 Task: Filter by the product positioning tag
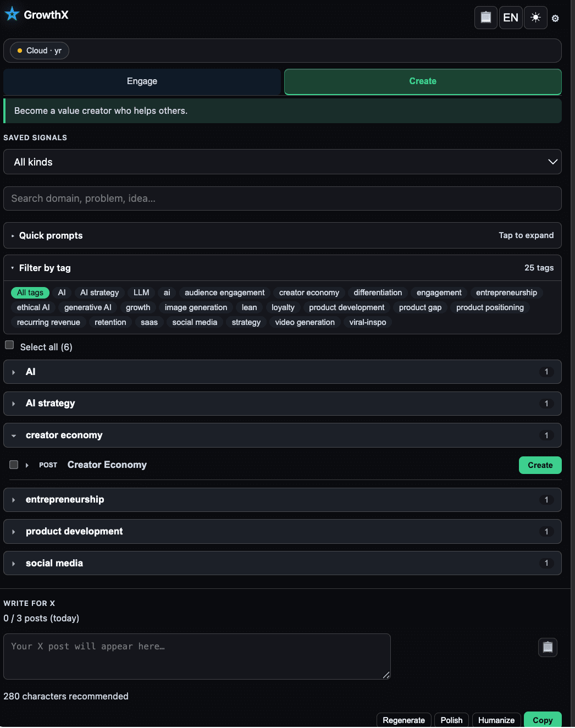click(x=490, y=307)
